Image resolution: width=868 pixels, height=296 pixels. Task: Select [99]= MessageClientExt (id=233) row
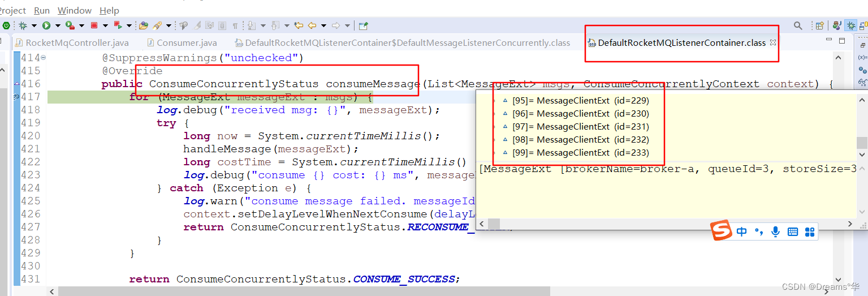pyautogui.click(x=581, y=153)
